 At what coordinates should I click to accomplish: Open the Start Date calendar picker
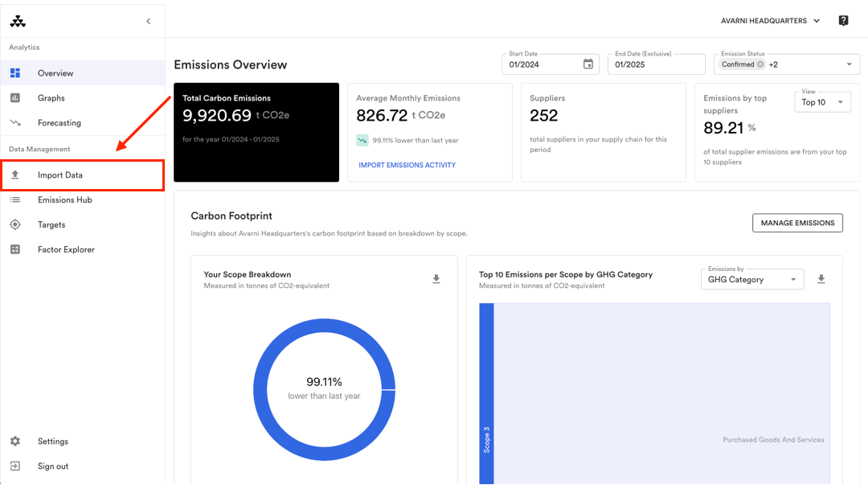(588, 64)
